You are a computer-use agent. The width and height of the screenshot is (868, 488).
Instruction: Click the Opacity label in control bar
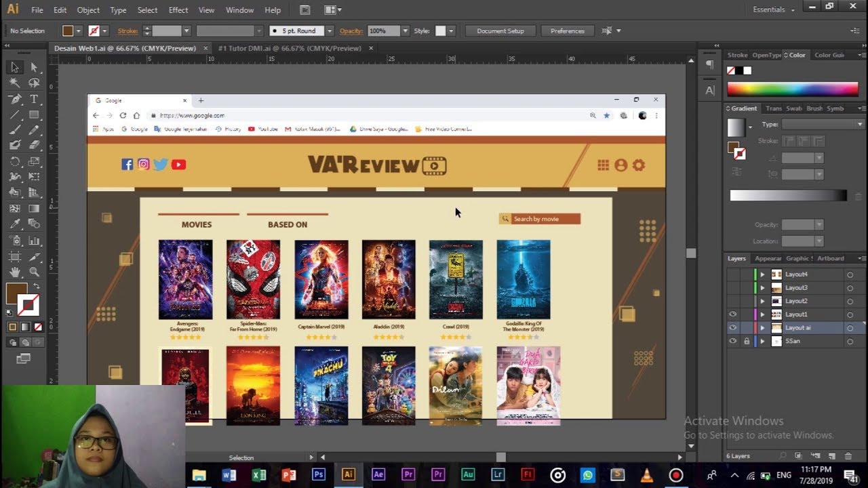pyautogui.click(x=351, y=31)
